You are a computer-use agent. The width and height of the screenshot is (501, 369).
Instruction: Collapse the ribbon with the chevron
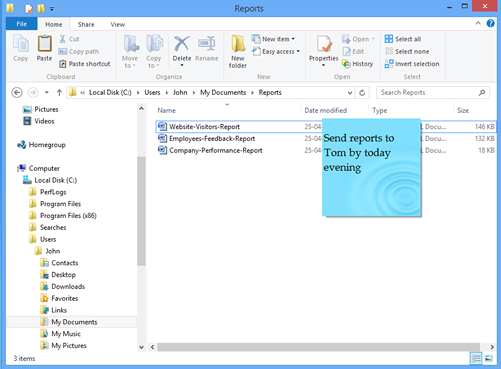pos(478,23)
